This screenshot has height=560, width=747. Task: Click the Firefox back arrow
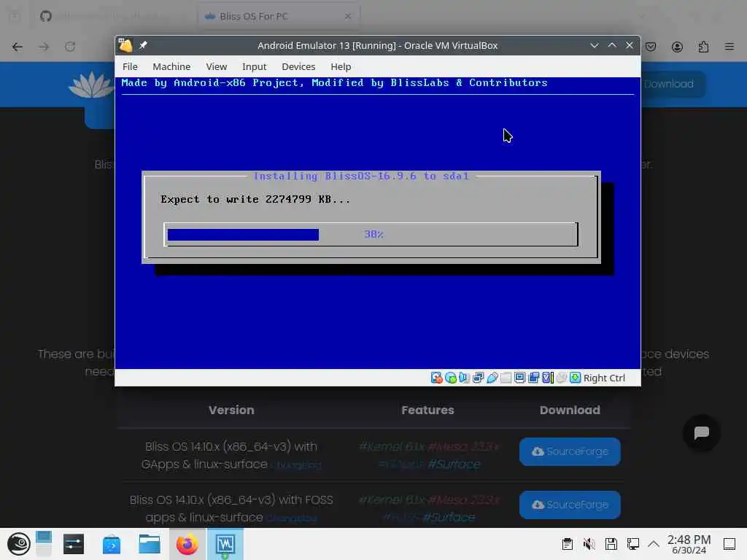pyautogui.click(x=18, y=47)
